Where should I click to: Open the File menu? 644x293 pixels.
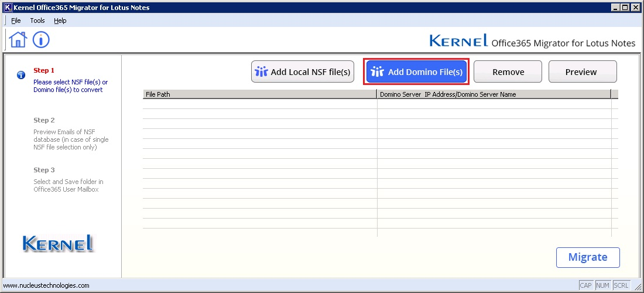click(x=16, y=21)
